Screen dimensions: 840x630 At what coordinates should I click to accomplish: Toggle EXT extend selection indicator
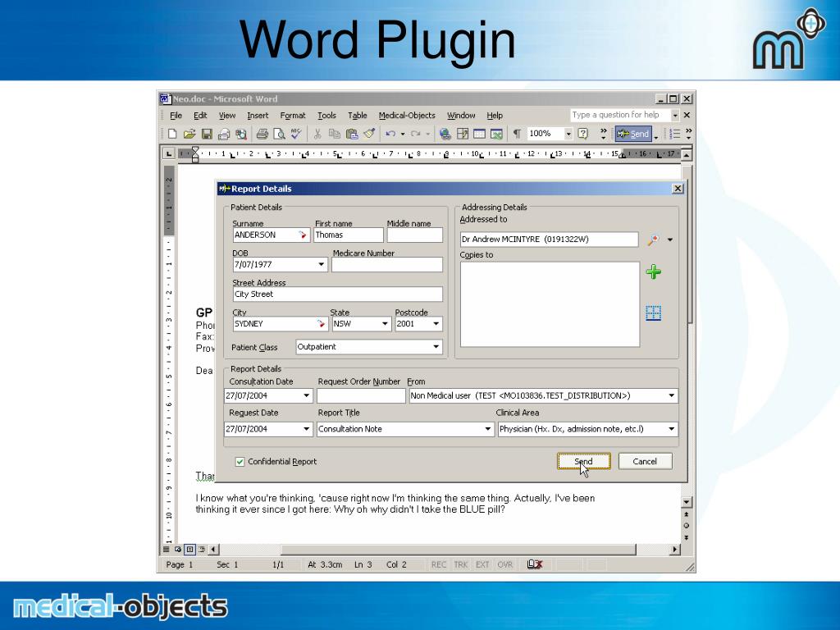point(482,564)
